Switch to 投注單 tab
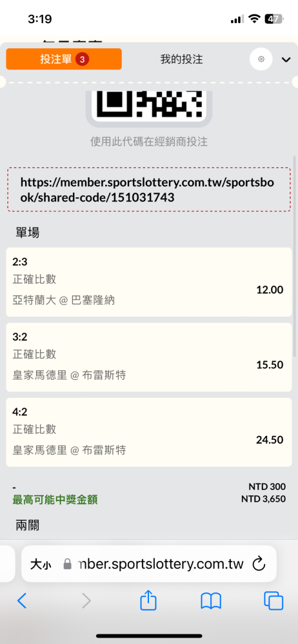The image size is (298, 644). [64, 59]
